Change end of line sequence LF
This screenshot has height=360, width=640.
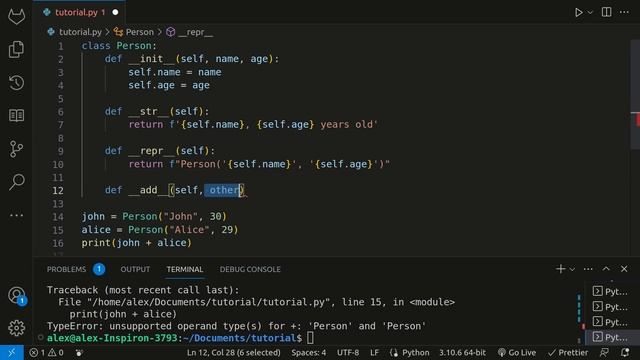[x=374, y=352]
